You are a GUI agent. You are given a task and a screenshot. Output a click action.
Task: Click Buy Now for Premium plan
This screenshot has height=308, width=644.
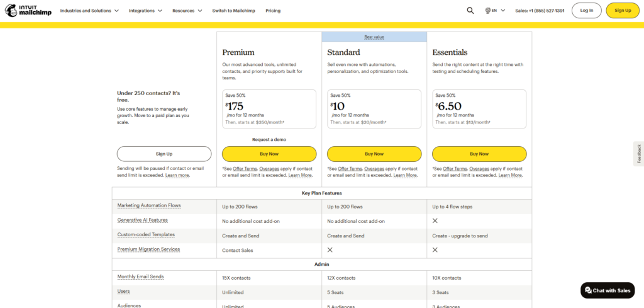coord(269,154)
